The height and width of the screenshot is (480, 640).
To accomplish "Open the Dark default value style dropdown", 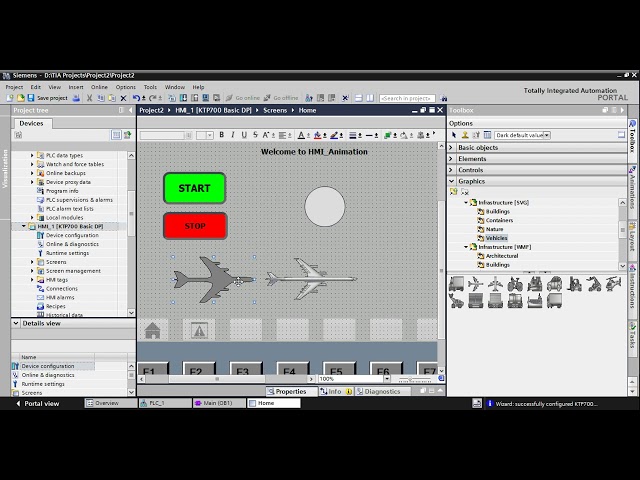I will pyautogui.click(x=547, y=135).
